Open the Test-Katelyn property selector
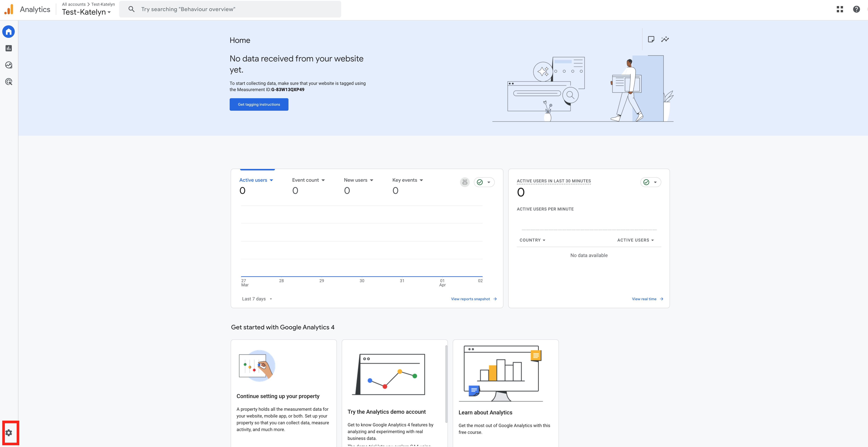 tap(86, 12)
